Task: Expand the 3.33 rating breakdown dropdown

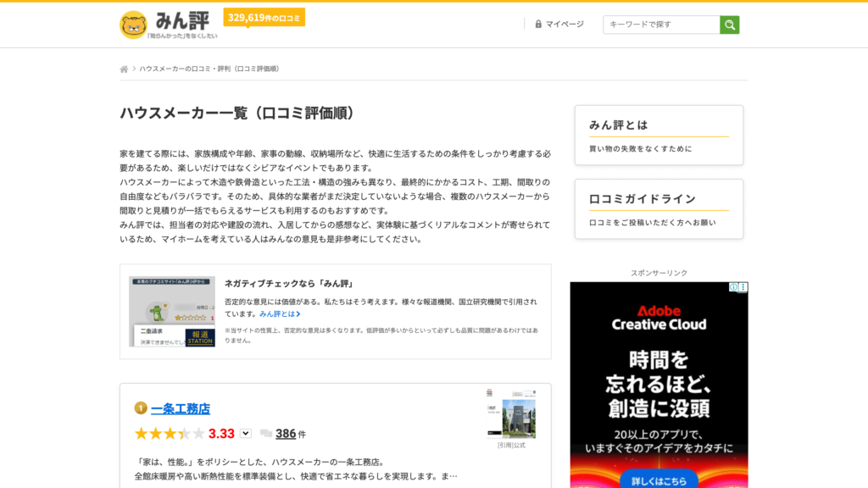Action: click(x=246, y=434)
